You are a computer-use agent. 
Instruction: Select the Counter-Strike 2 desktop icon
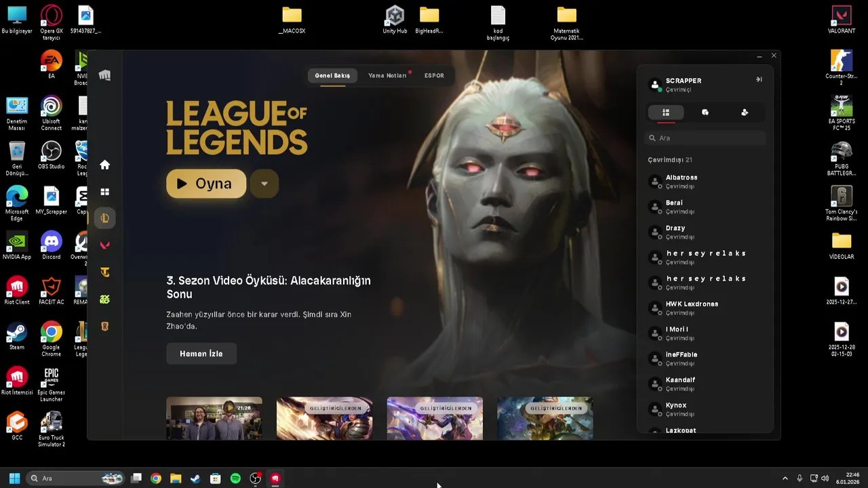[842, 68]
